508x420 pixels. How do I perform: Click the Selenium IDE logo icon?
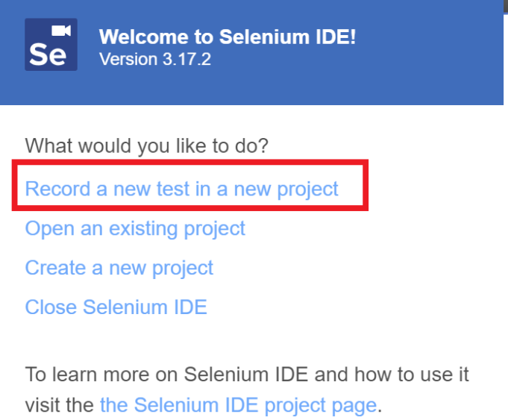51,45
